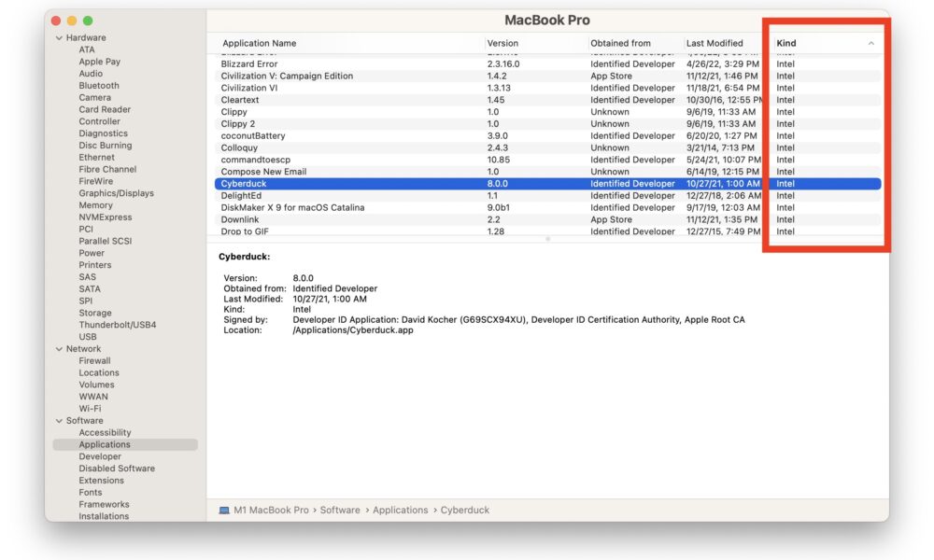Select the Civilization VI row
The height and width of the screenshot is (560, 934).
click(x=547, y=88)
